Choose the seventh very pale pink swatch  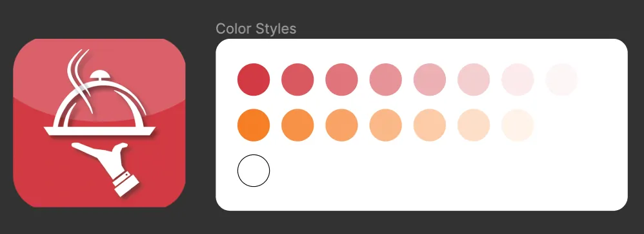tap(518, 80)
